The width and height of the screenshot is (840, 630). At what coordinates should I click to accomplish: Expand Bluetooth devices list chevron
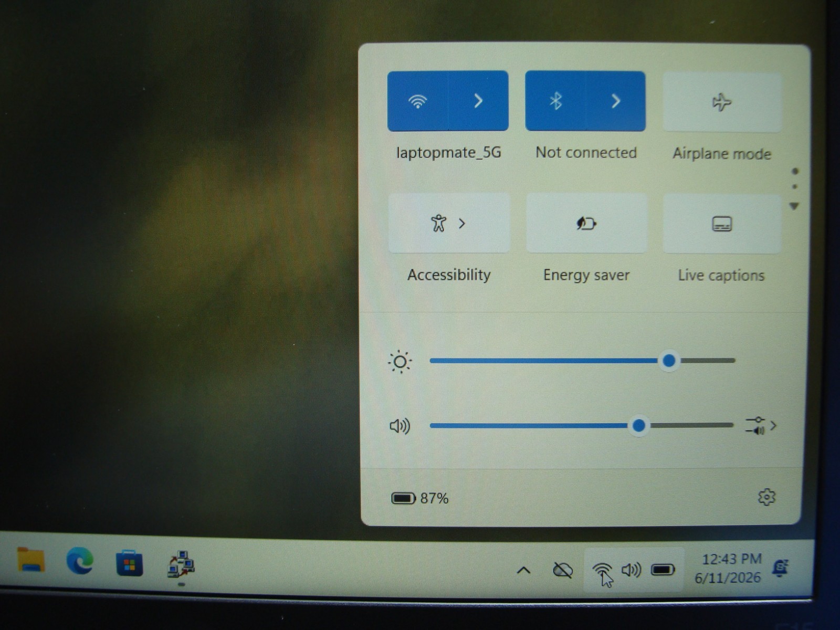[x=616, y=101]
